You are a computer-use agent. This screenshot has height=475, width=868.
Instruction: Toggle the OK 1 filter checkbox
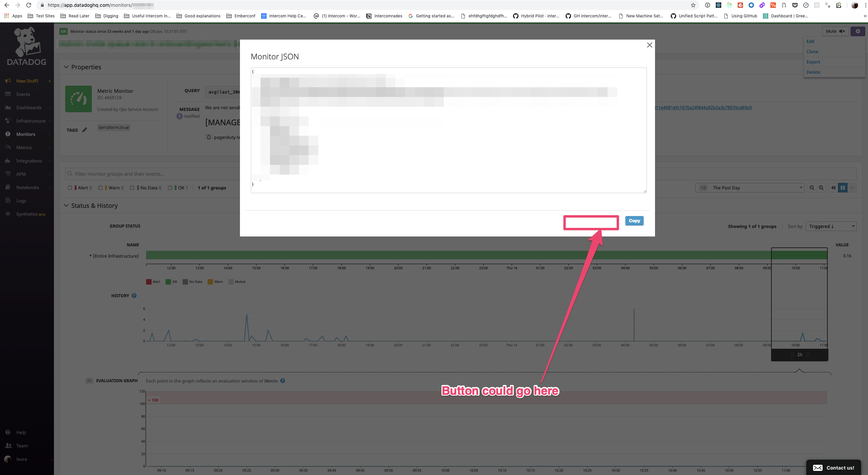coord(170,188)
